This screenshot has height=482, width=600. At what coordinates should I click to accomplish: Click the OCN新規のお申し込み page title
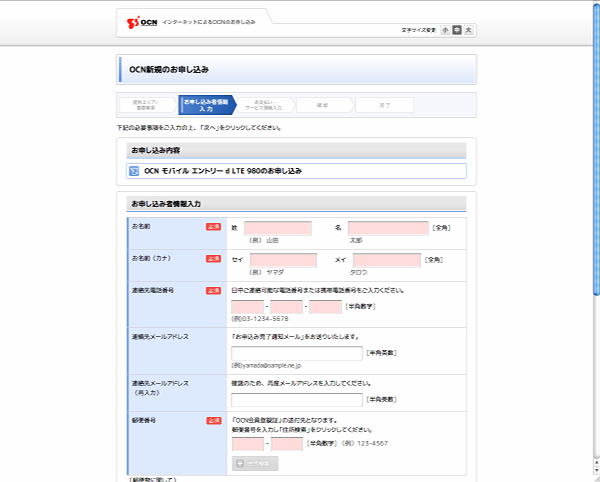[x=169, y=70]
